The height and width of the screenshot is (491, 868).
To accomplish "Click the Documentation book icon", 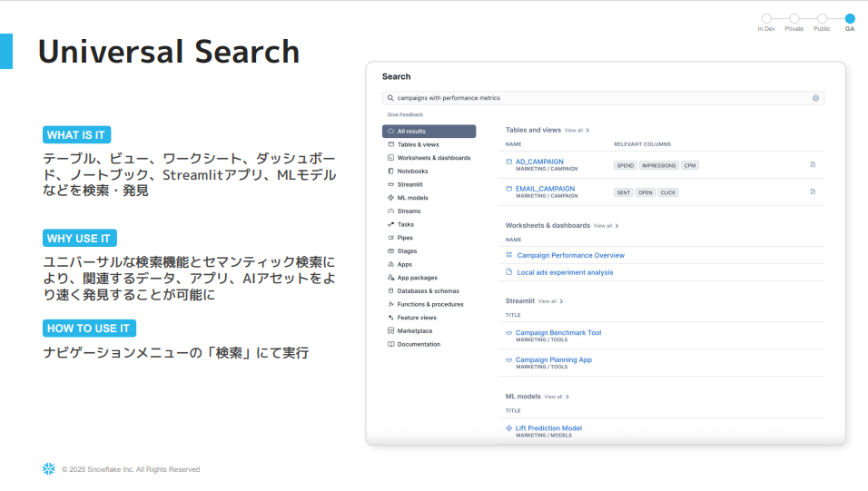I will pyautogui.click(x=390, y=344).
